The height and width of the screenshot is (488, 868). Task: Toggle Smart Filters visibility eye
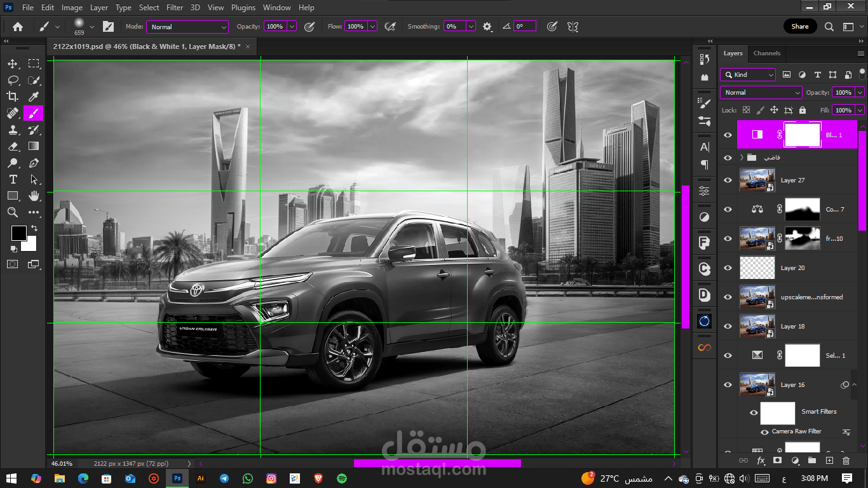[754, 413]
